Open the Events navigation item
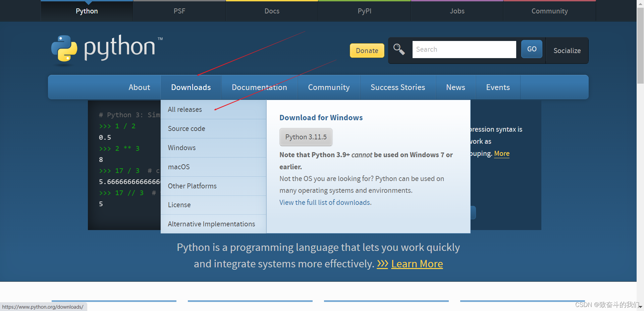 pyautogui.click(x=498, y=87)
